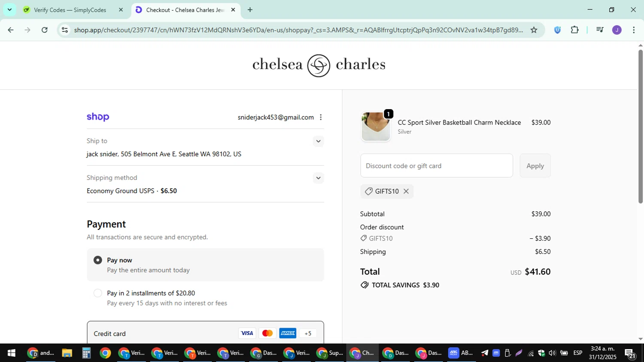644x362 pixels.
Task: Open File Explorer from the taskbar
Action: point(67,353)
